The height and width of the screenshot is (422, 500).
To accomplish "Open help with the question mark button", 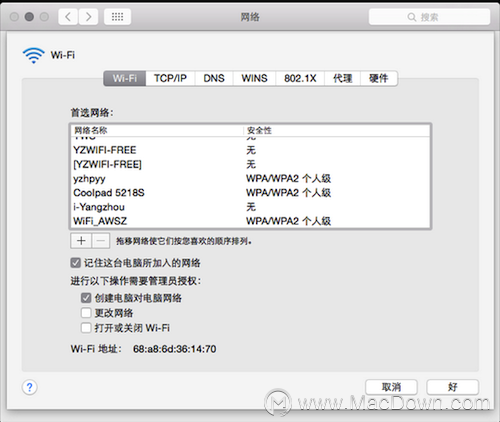I will [x=30, y=387].
